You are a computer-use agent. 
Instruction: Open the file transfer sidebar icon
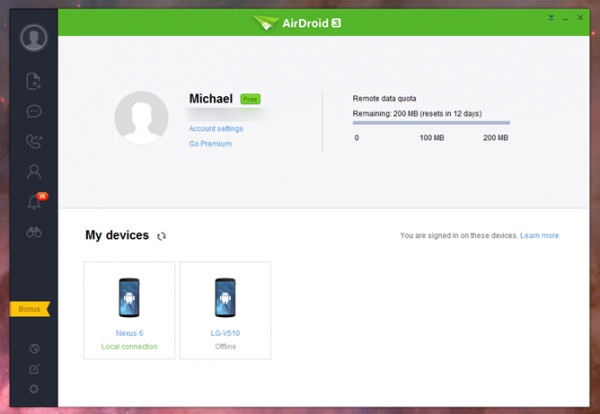tap(34, 81)
